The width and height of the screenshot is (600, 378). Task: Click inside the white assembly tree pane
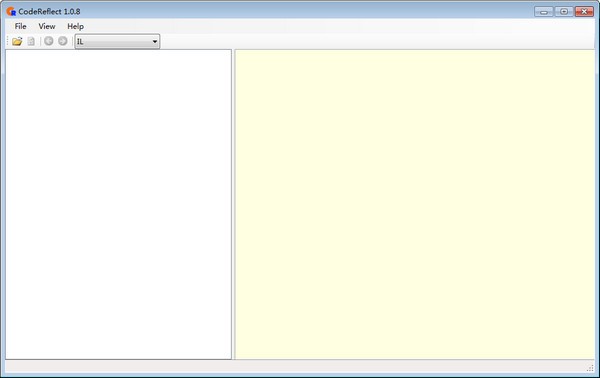pyautogui.click(x=118, y=204)
